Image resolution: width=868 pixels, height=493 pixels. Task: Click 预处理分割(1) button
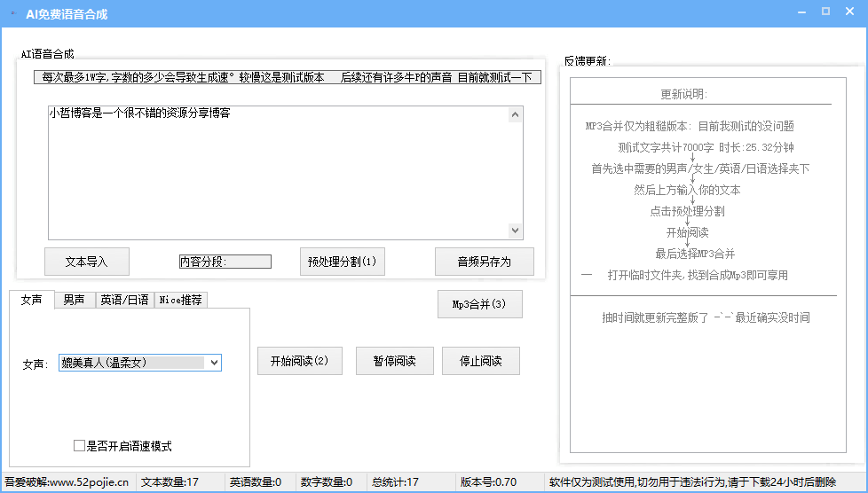point(342,262)
